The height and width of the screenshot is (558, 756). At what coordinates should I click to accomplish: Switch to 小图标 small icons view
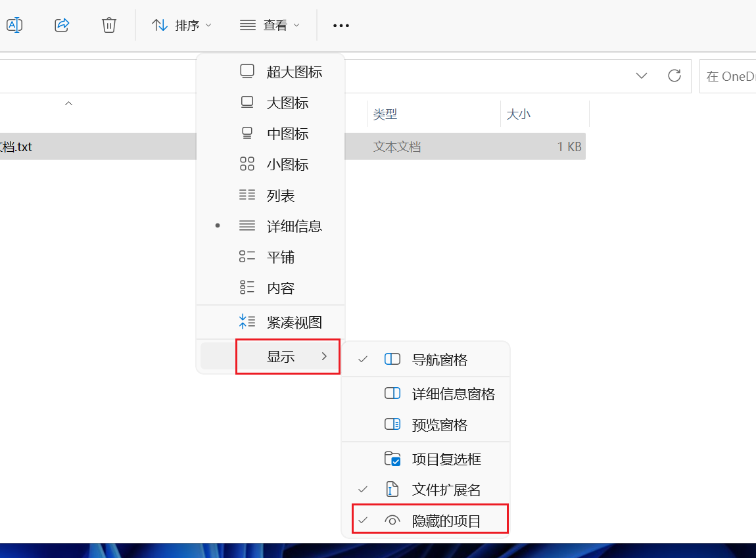click(287, 165)
